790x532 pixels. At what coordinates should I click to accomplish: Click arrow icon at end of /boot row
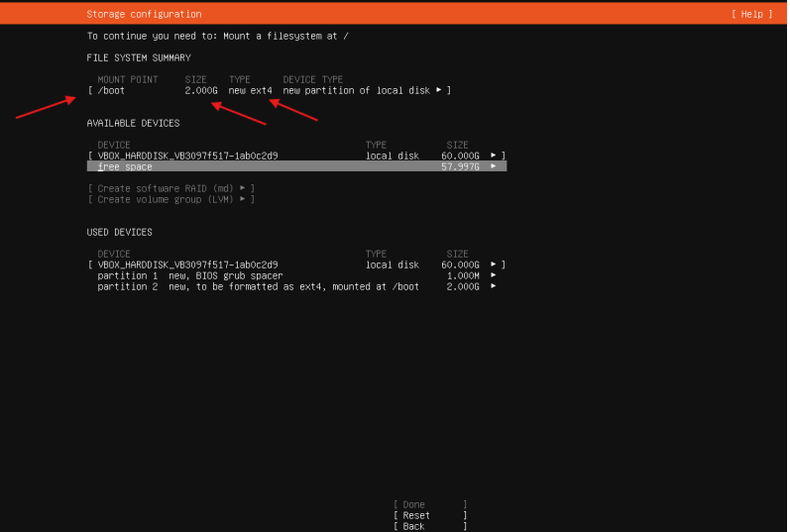[x=439, y=90]
